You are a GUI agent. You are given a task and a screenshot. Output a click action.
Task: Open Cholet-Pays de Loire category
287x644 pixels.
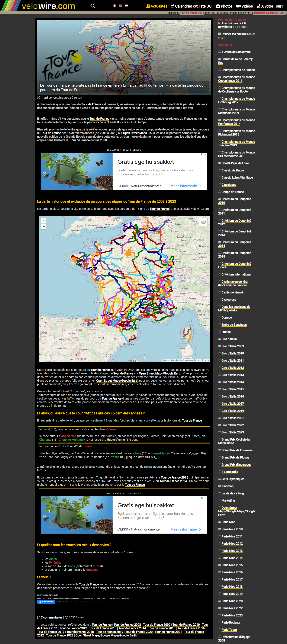pos(235,163)
